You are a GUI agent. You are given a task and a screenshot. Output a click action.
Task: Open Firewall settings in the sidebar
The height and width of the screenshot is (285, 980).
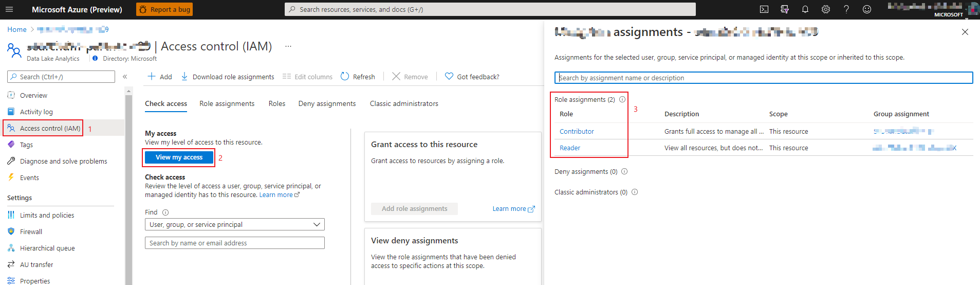point(31,231)
